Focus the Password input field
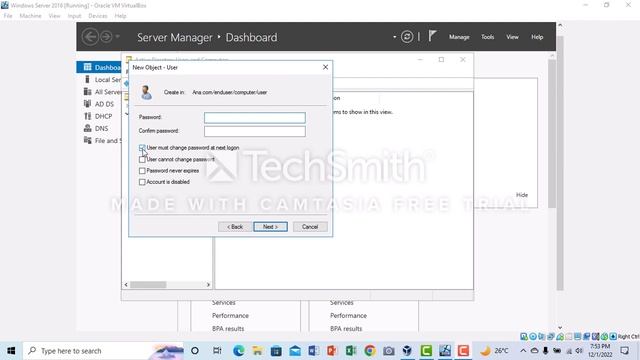Image resolution: width=640 pixels, height=360 pixels. 255,118
